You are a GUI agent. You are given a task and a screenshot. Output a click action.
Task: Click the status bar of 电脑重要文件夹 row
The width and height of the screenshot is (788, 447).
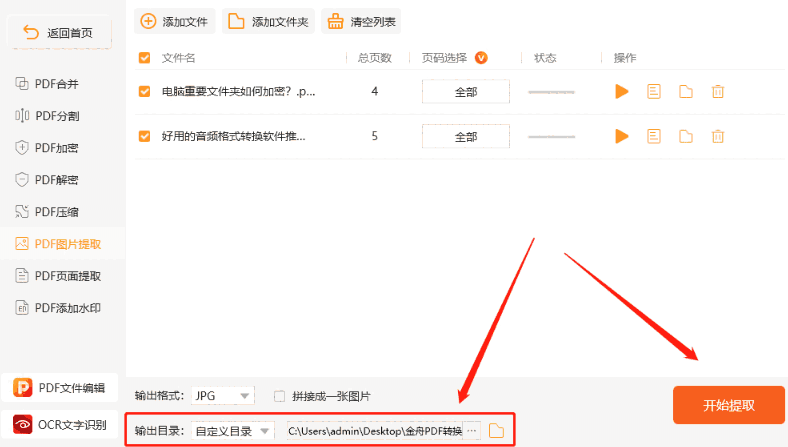[551, 92]
